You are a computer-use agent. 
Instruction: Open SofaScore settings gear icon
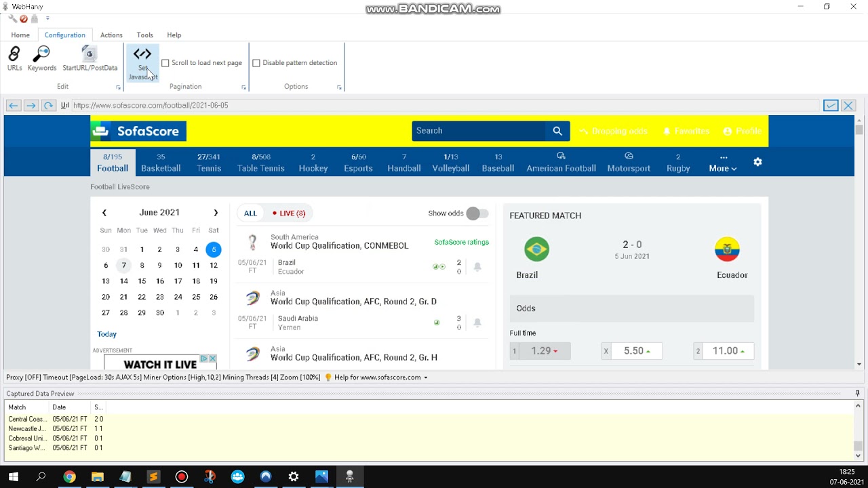coord(757,162)
